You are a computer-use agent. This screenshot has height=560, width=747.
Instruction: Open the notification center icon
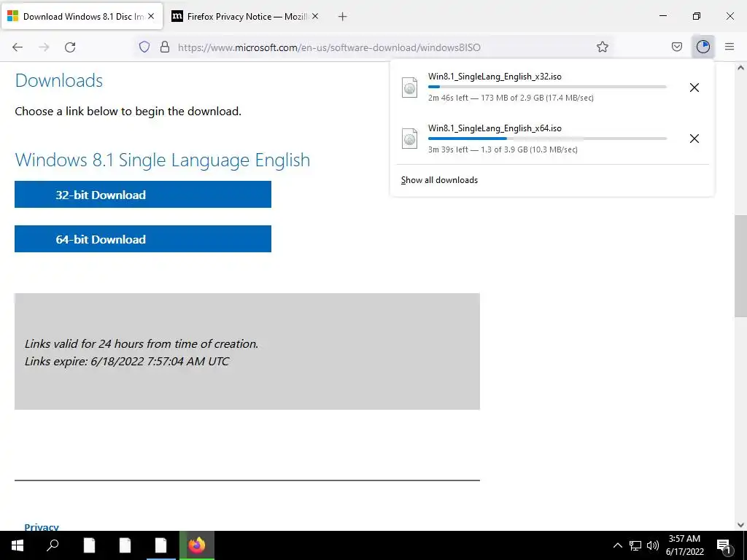click(724, 545)
